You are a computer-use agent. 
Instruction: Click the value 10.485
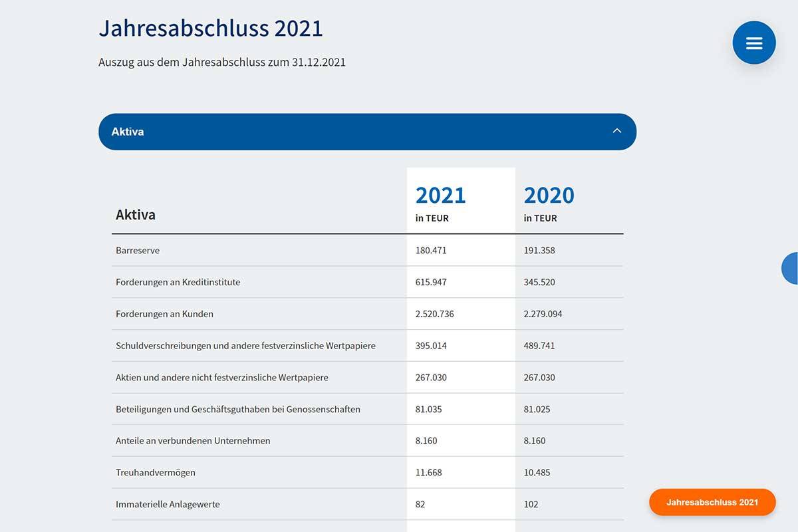(537, 473)
